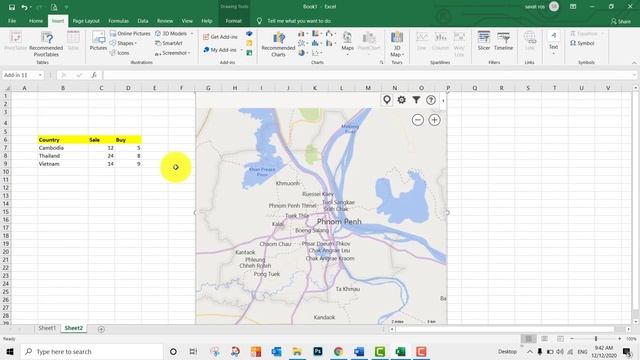Image resolution: width=640 pixels, height=360 pixels.
Task: Collapse the ribbon
Action: pyautogui.click(x=634, y=62)
